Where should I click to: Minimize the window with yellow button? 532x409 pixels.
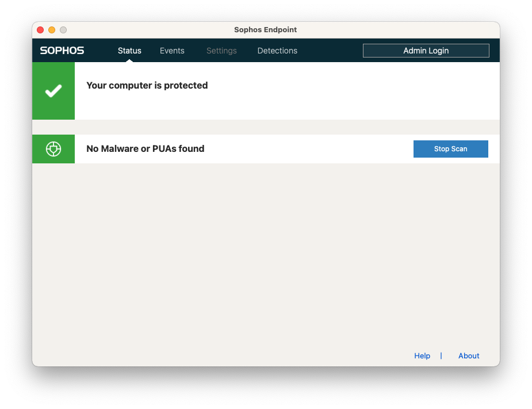pos(52,30)
